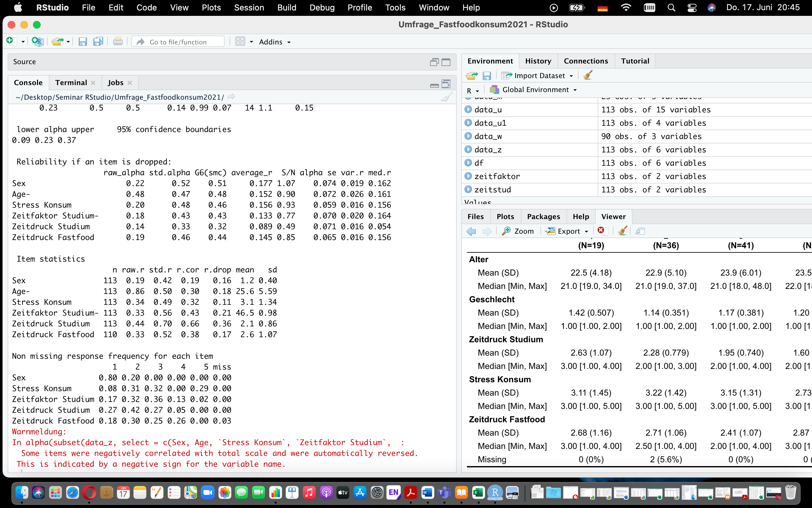Screen dimensions: 812x508
Task: Click the New File icon in toolbar
Action: coord(10,41)
